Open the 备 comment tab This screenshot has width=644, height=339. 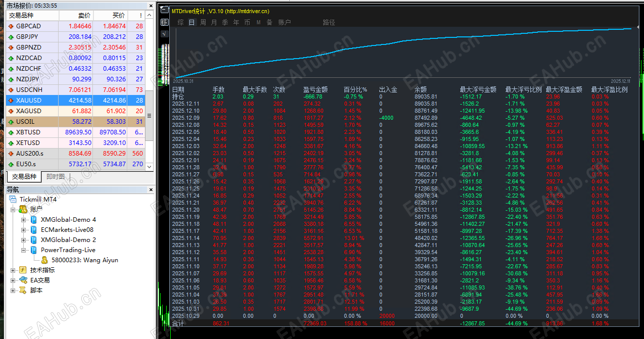coord(270,22)
